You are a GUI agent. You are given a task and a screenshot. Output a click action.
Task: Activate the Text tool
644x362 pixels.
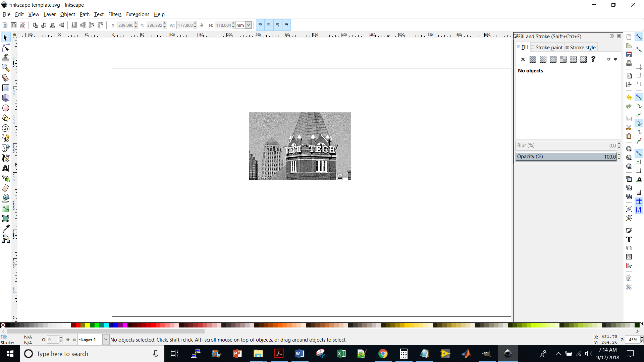pyautogui.click(x=5, y=168)
